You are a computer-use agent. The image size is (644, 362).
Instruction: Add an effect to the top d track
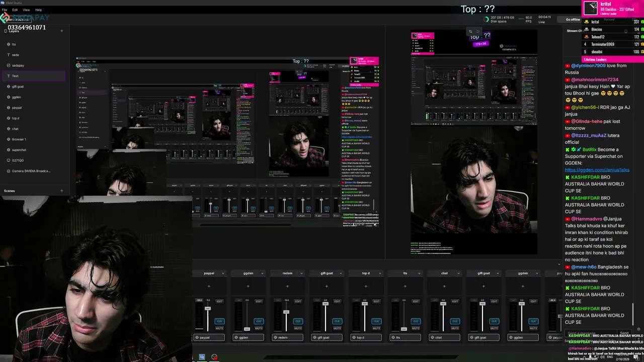pyautogui.click(x=366, y=286)
